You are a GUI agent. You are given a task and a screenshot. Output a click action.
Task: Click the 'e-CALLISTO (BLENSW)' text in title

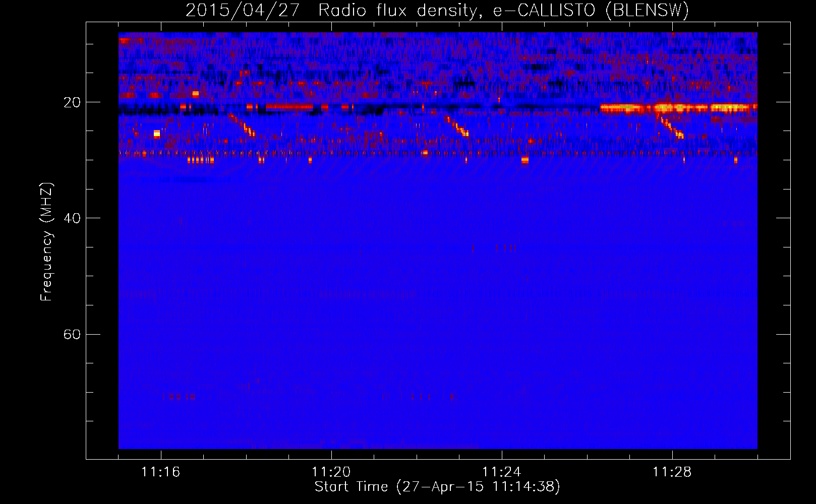point(591,10)
